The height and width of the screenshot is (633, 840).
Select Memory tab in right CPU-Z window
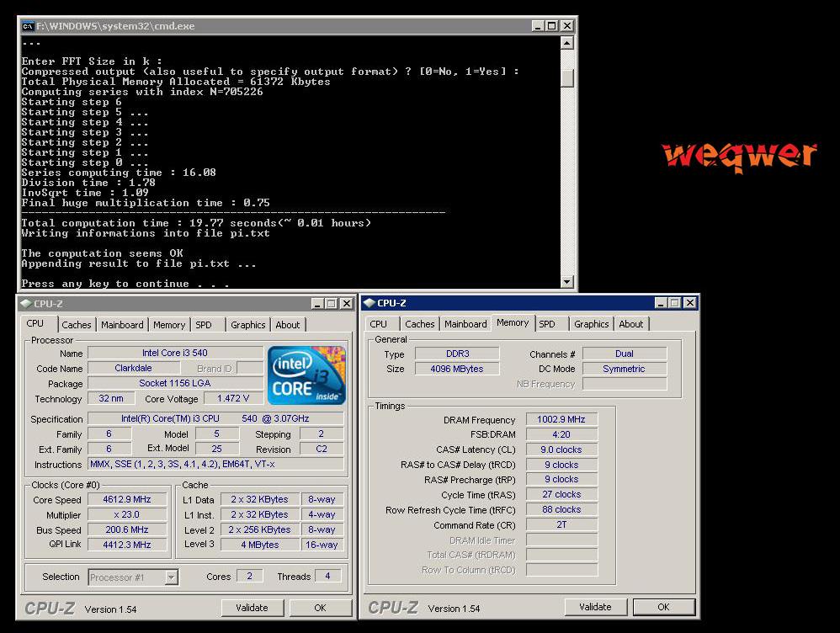click(513, 322)
